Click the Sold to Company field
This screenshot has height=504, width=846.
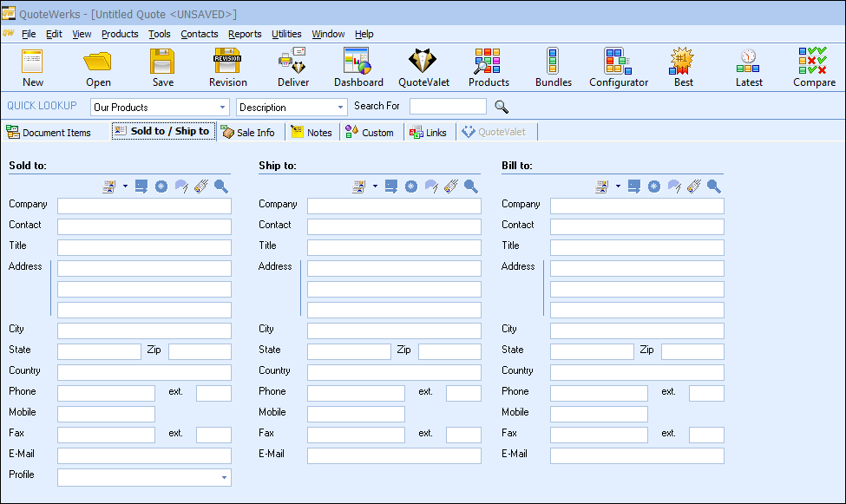(x=144, y=206)
